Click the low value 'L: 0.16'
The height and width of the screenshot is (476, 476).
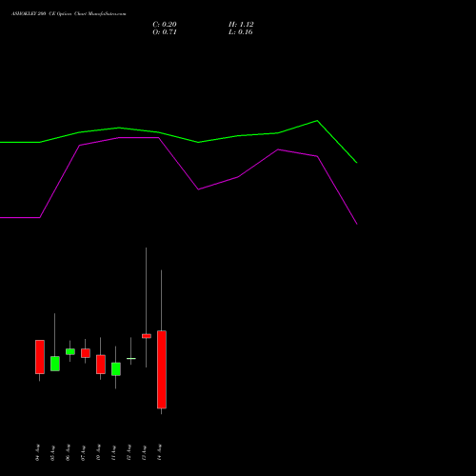pyautogui.click(x=241, y=32)
